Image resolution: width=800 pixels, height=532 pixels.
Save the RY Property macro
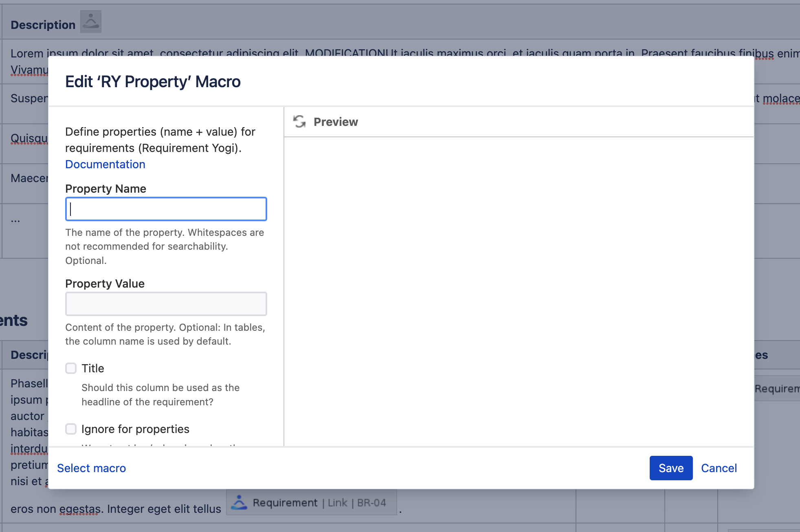click(x=670, y=468)
